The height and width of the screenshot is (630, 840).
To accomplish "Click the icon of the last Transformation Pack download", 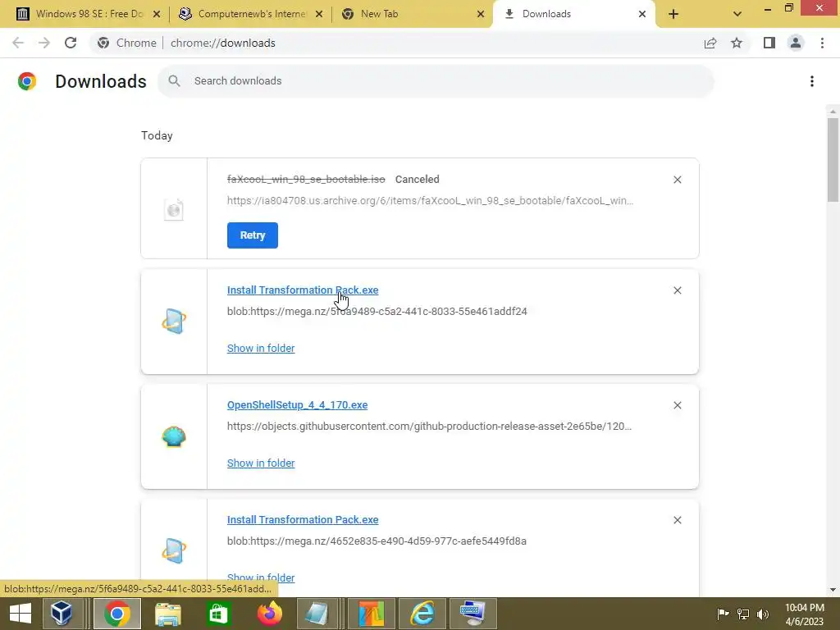I will 174,550.
